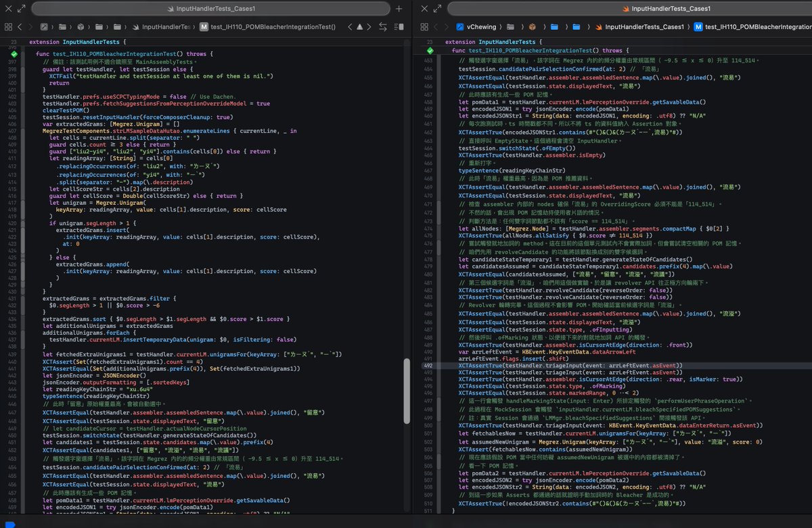Close the left editor pane with X icon
Screen dimensions: 812x528
click(x=8, y=9)
